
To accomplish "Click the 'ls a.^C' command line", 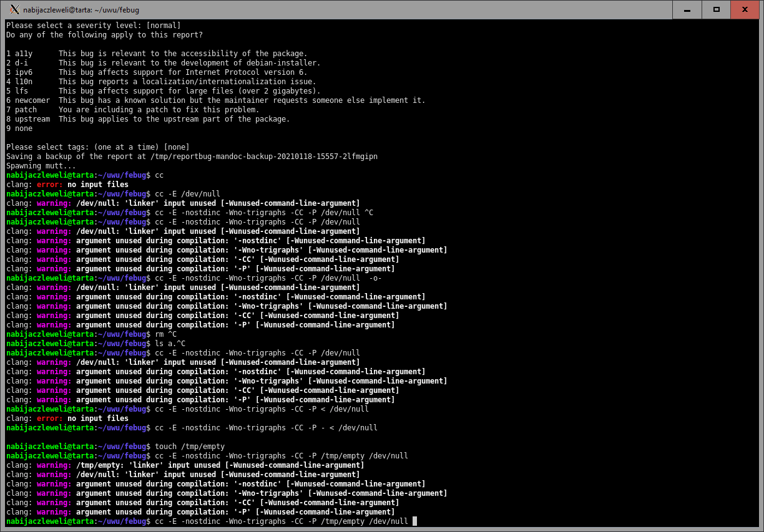I will (170, 344).
